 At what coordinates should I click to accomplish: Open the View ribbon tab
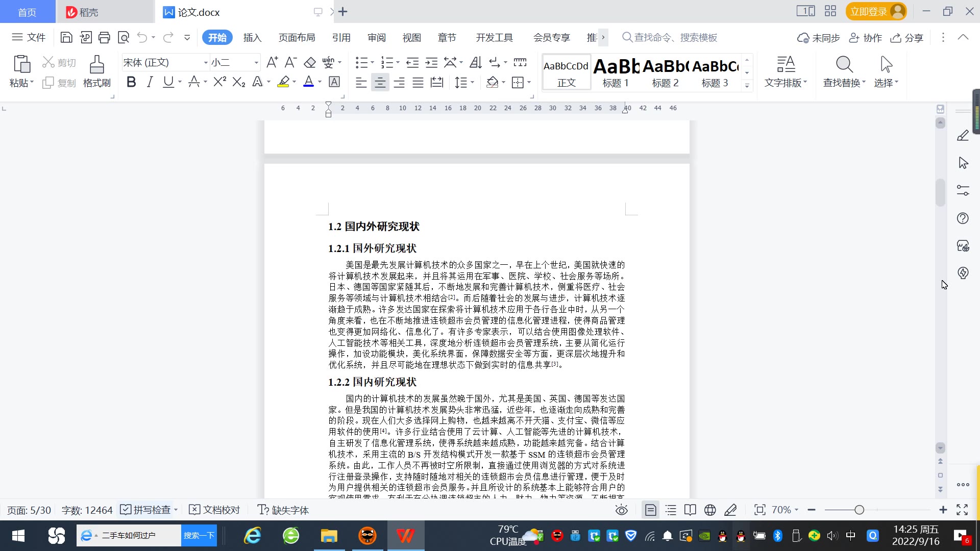coord(411,38)
